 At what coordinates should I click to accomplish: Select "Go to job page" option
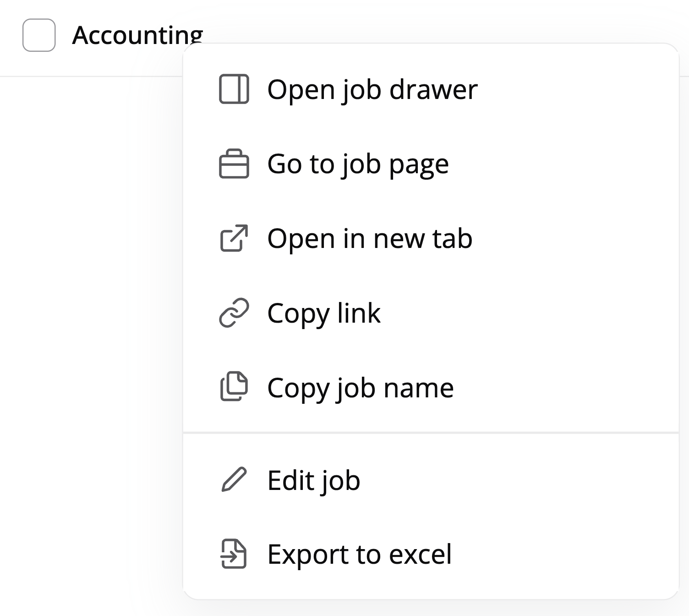[x=358, y=164]
